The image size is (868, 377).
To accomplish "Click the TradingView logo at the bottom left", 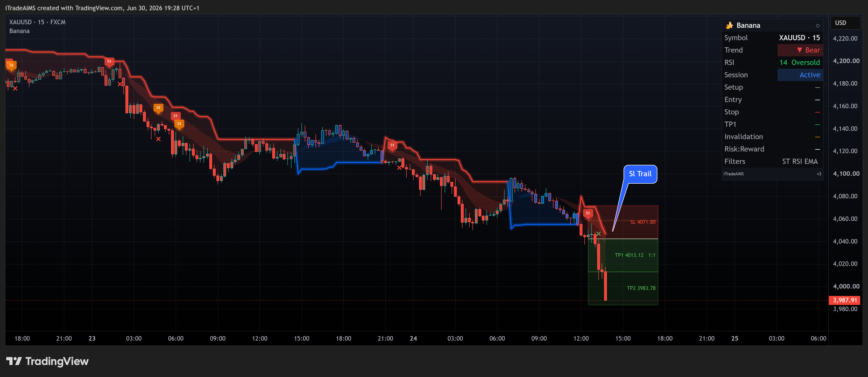I will (x=48, y=361).
